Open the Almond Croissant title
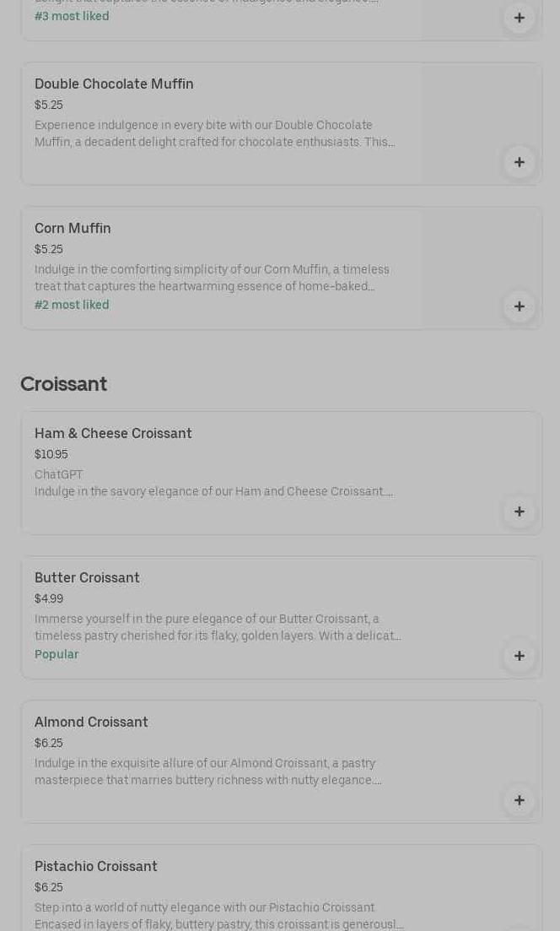Screen dimensions: 560x931 point(91,722)
